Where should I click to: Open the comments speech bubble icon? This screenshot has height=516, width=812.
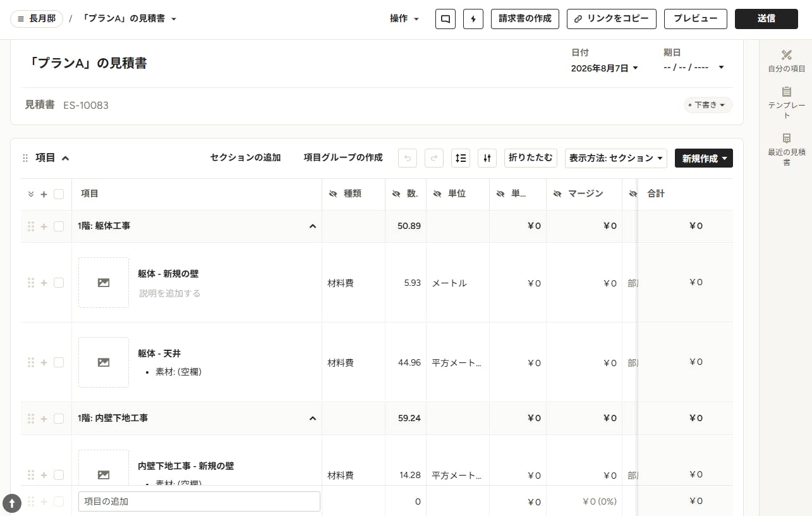click(445, 19)
